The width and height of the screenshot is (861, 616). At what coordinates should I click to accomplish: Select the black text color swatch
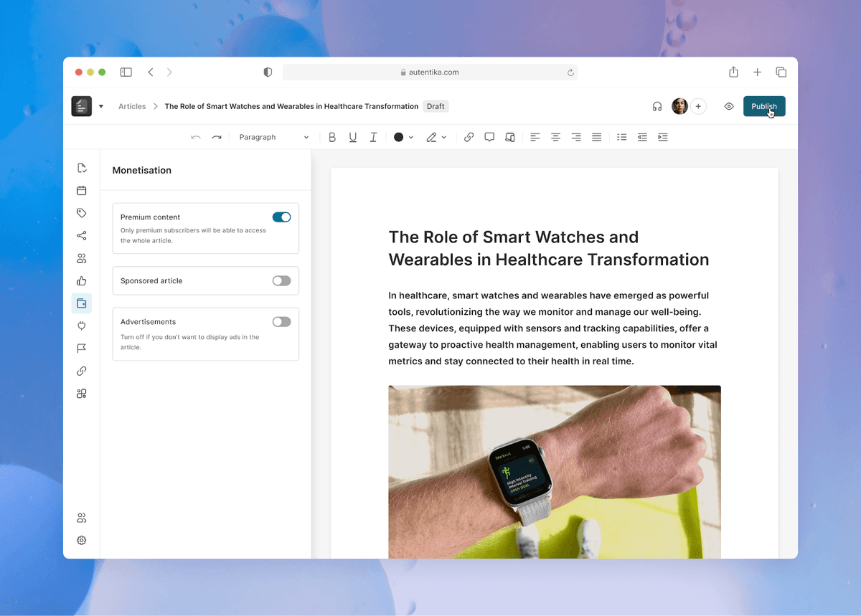[x=399, y=137]
